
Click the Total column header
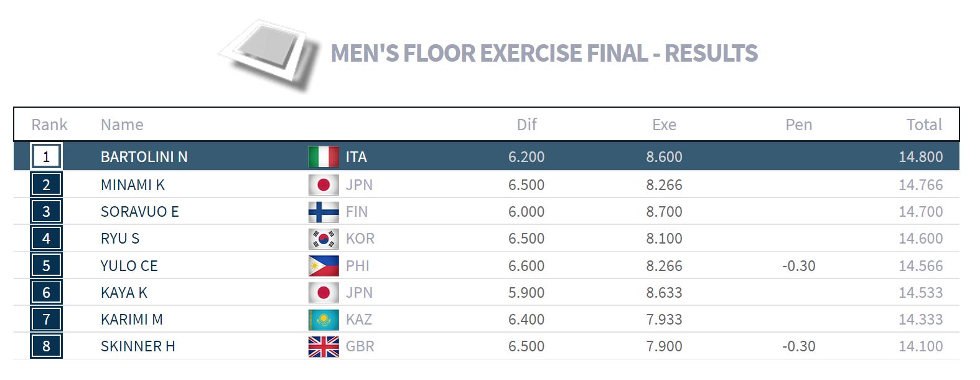point(924,125)
